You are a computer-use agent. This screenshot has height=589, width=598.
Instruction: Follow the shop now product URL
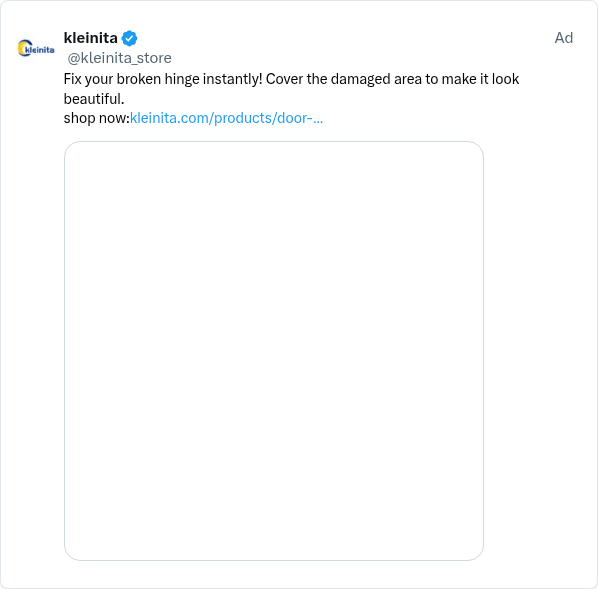click(x=226, y=118)
